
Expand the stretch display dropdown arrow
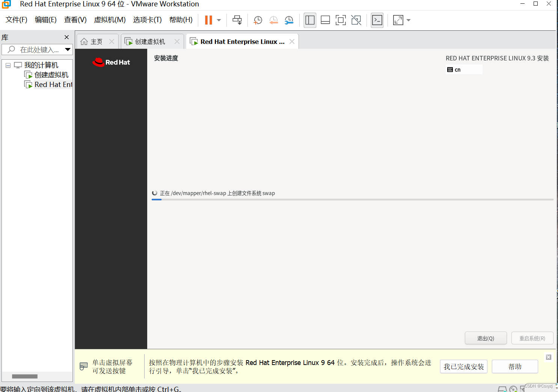pyautogui.click(x=409, y=20)
